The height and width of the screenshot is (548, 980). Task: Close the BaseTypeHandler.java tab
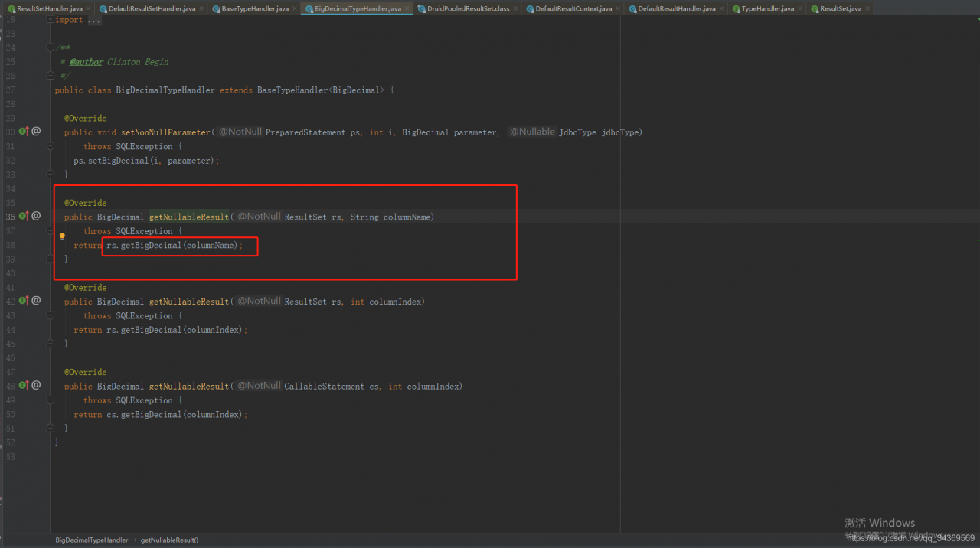[x=296, y=8]
